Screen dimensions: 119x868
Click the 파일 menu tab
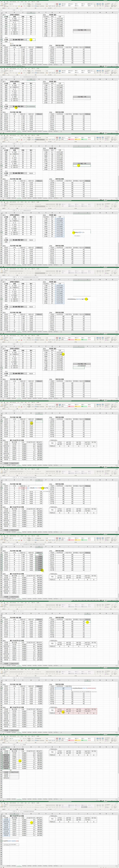(2, 2)
